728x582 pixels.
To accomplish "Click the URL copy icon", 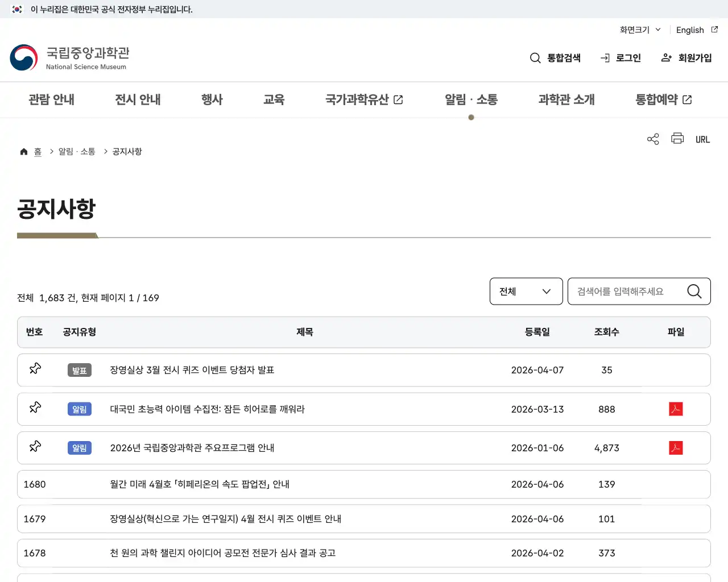I will [702, 139].
